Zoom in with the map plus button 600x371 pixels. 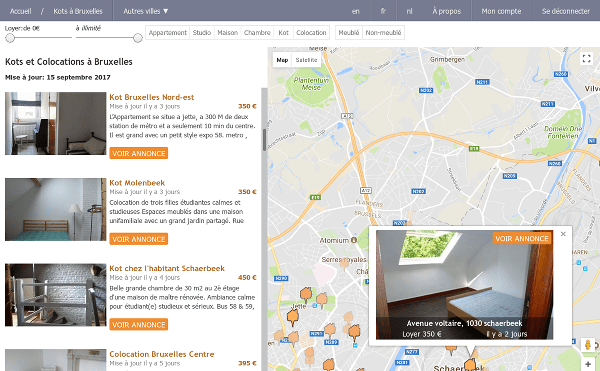point(588,364)
